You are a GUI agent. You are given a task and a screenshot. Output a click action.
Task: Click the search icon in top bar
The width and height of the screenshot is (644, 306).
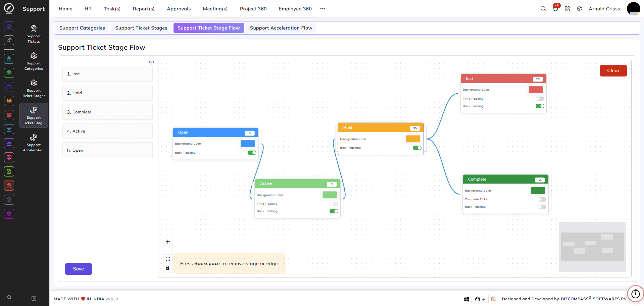543,9
